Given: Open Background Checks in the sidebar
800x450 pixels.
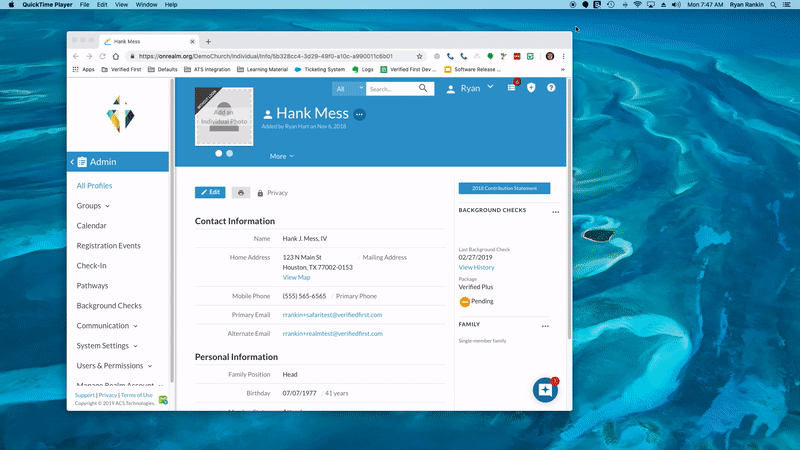Looking at the screenshot, I should 109,305.
